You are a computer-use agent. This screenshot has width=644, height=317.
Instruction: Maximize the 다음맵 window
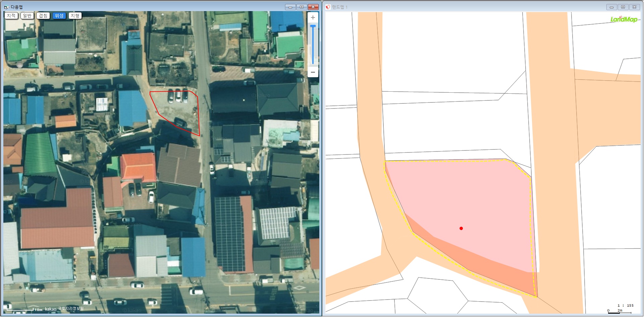[302, 7]
